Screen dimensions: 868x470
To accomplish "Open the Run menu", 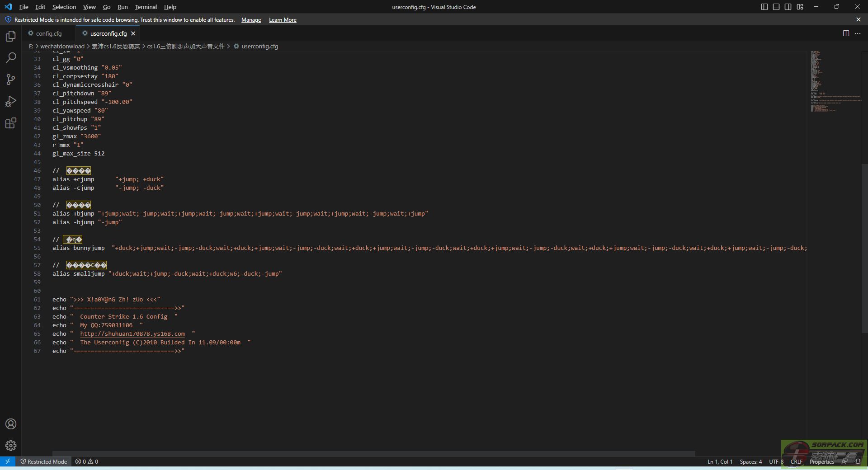I will 123,7.
